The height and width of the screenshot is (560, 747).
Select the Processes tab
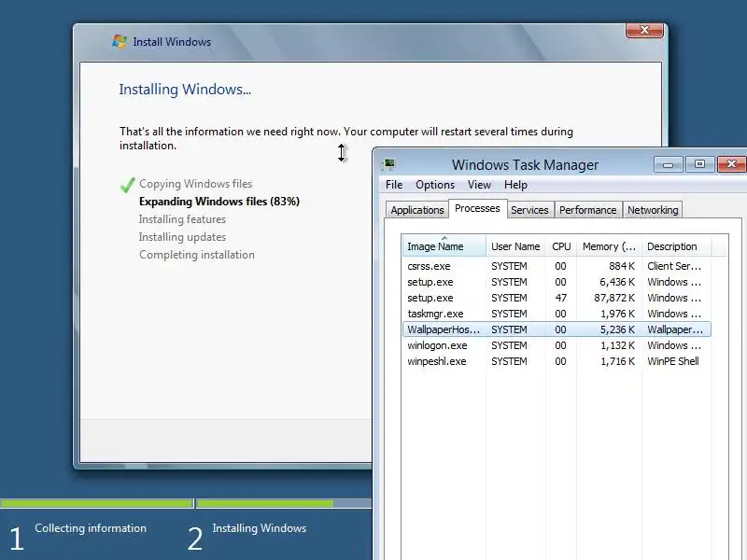[x=477, y=208]
